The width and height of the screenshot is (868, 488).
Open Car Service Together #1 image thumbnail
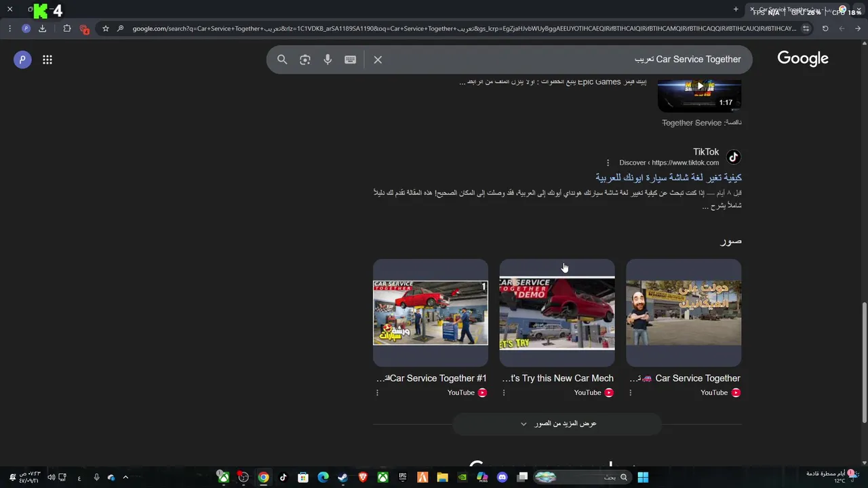tap(431, 312)
